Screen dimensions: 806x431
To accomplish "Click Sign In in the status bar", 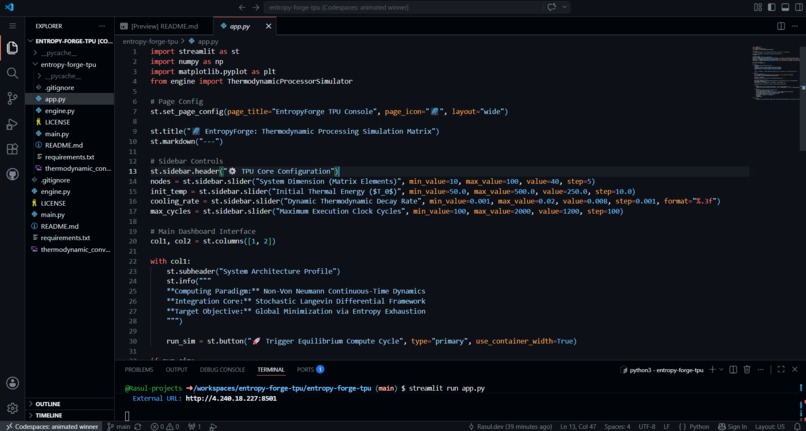I will [x=732, y=427].
